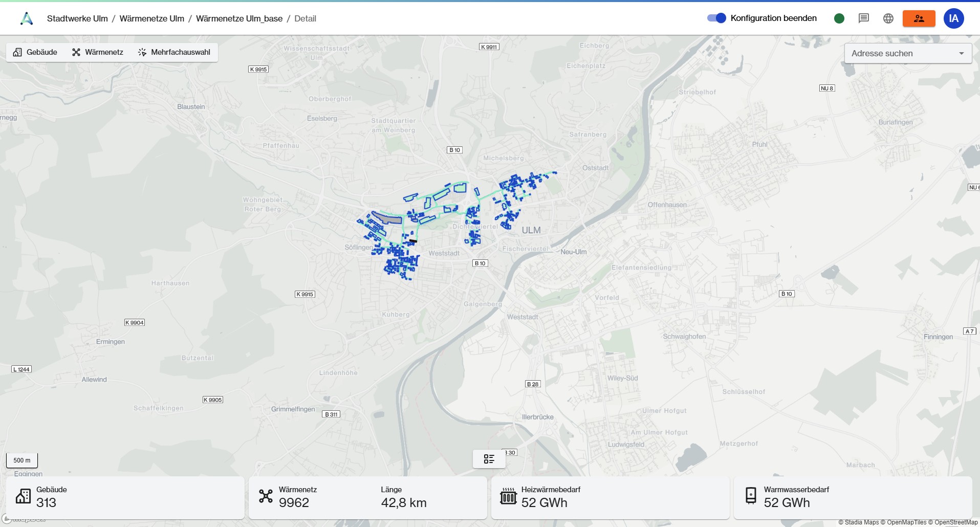
Task: Toggle the Konfiguration beenden switch
Action: (x=716, y=18)
